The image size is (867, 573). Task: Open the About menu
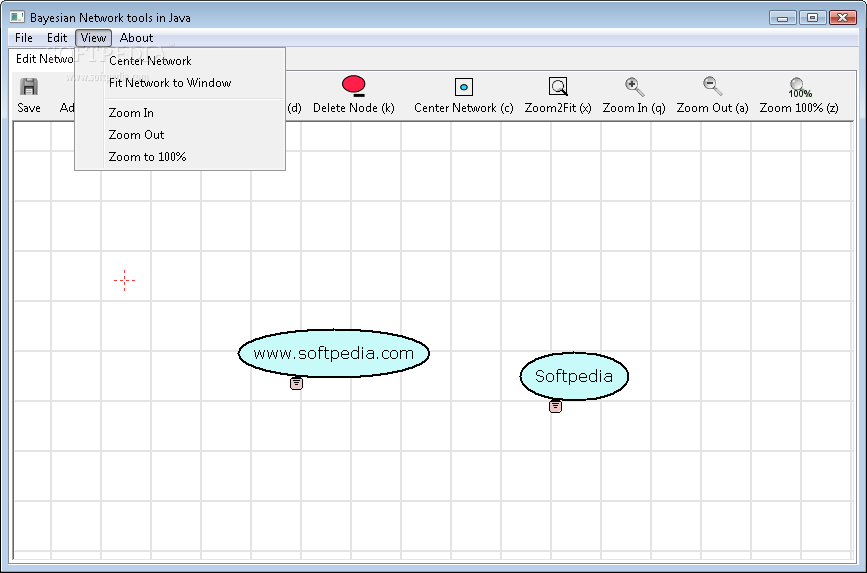pyautogui.click(x=136, y=38)
